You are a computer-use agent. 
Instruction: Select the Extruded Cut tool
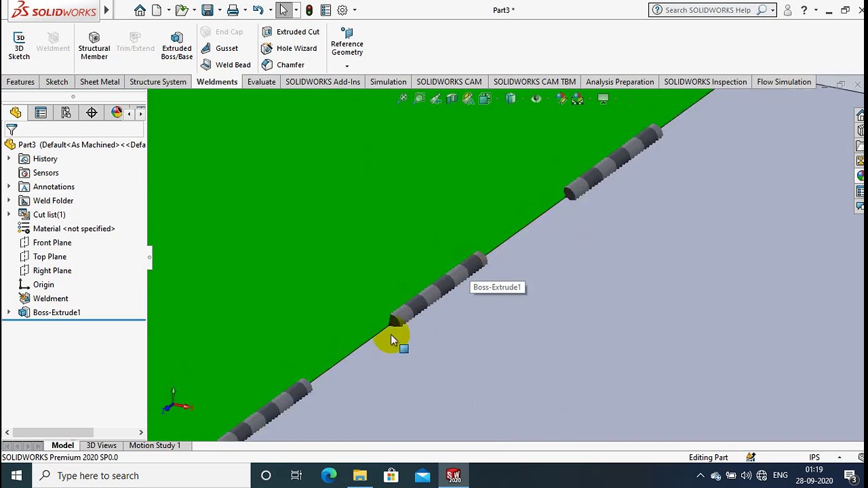pos(290,32)
